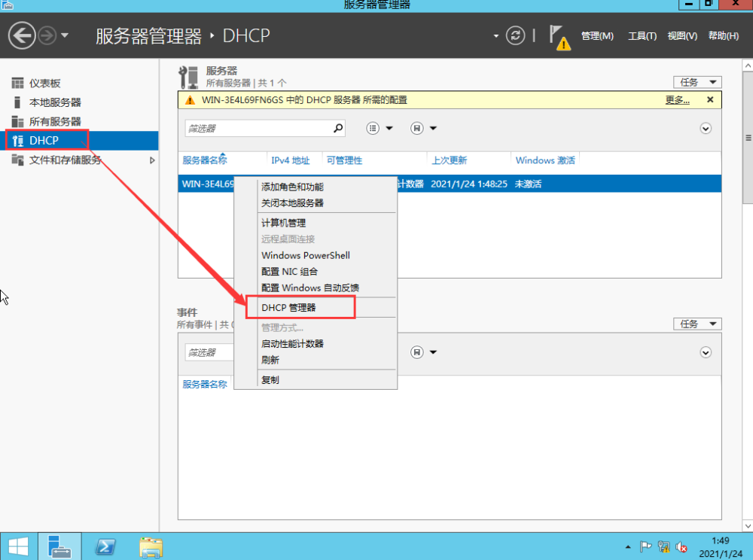Click the muted volume tray icon
This screenshot has height=560, width=753.
click(x=681, y=546)
